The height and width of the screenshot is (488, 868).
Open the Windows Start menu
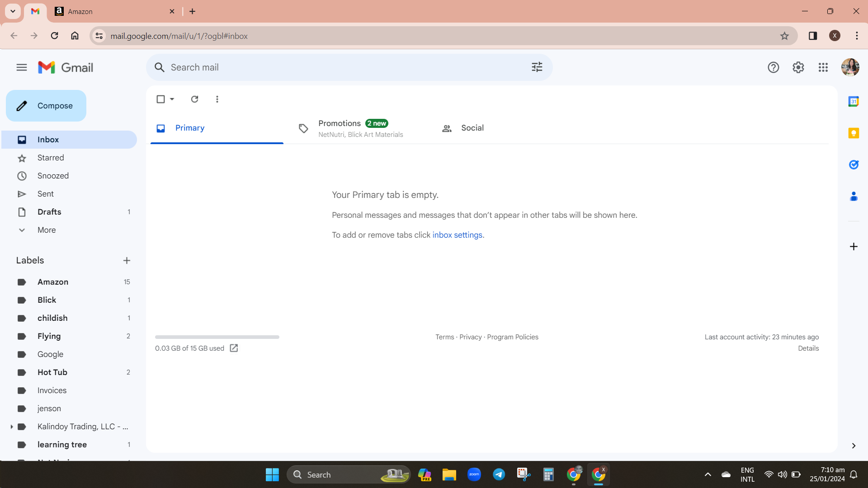tap(272, 474)
